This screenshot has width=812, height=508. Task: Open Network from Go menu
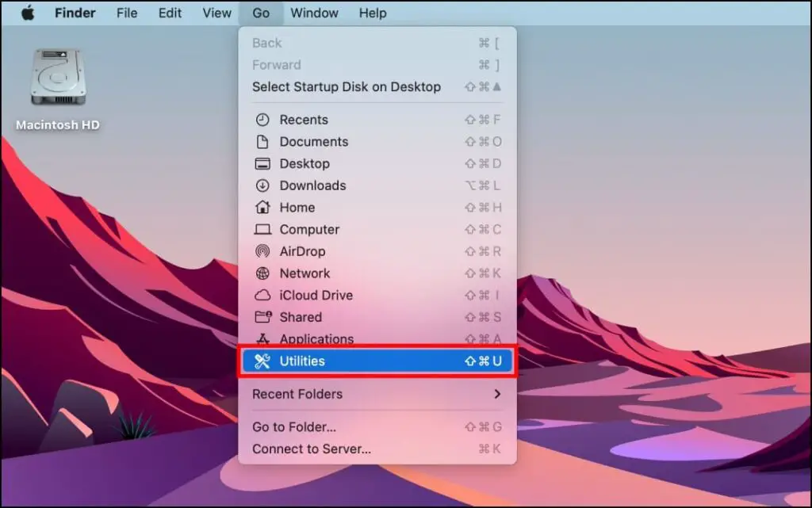coord(377,273)
